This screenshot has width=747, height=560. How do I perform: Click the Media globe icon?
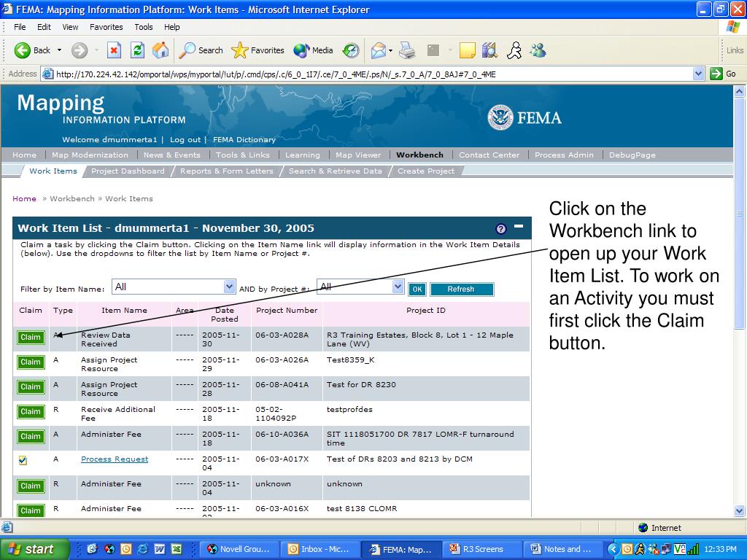click(x=301, y=50)
